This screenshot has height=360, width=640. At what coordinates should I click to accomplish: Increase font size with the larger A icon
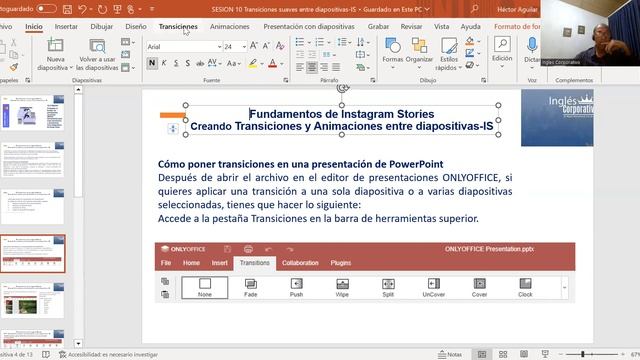click(253, 46)
